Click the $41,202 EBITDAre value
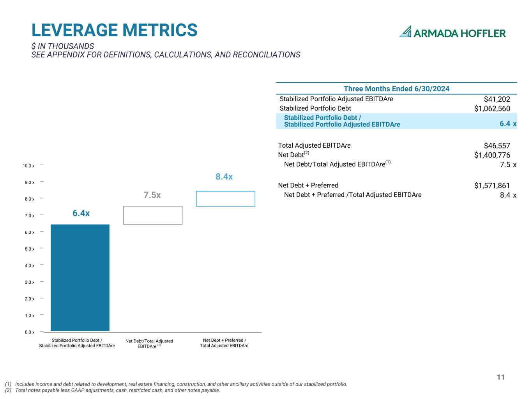Image resolution: width=532 pixels, height=399 pixels. coord(497,99)
